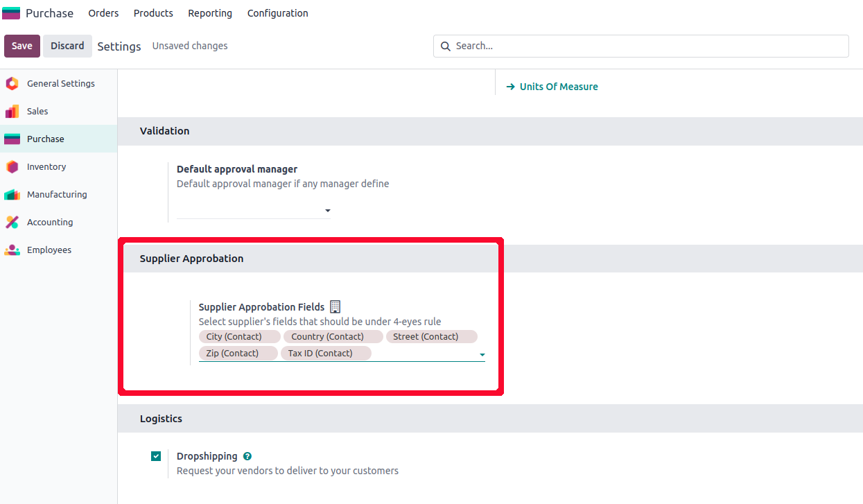Click the company building icon beside Supplier Approbation Fields
The height and width of the screenshot is (504, 863).
coord(335,306)
